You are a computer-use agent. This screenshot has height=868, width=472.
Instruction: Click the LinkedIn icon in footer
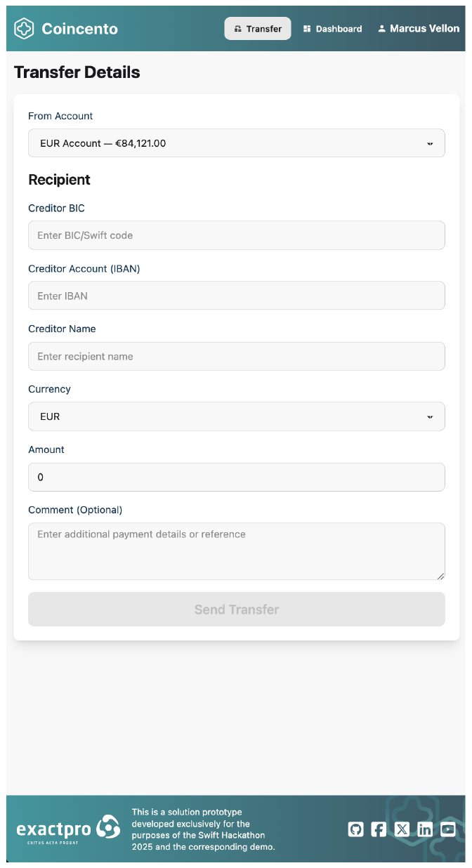pyautogui.click(x=425, y=829)
